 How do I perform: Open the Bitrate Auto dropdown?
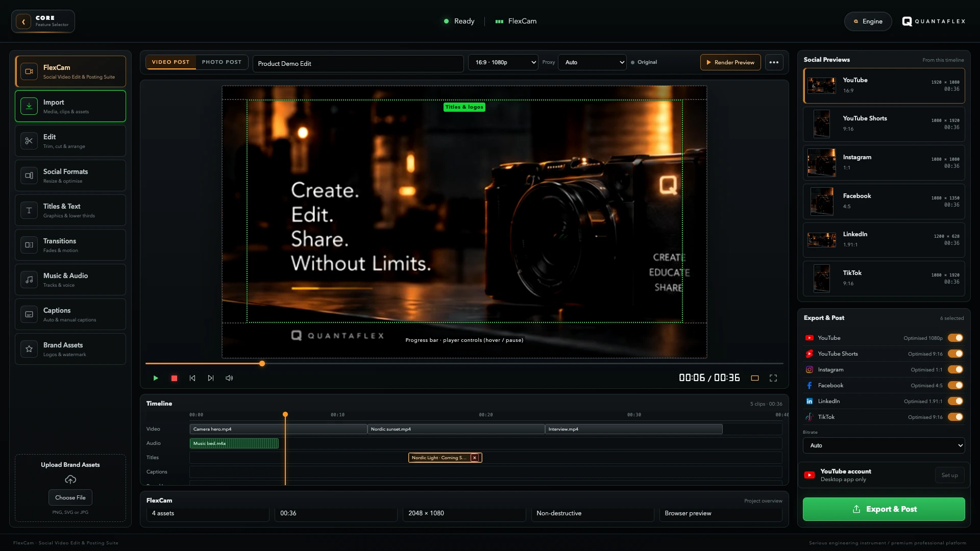pyautogui.click(x=884, y=445)
